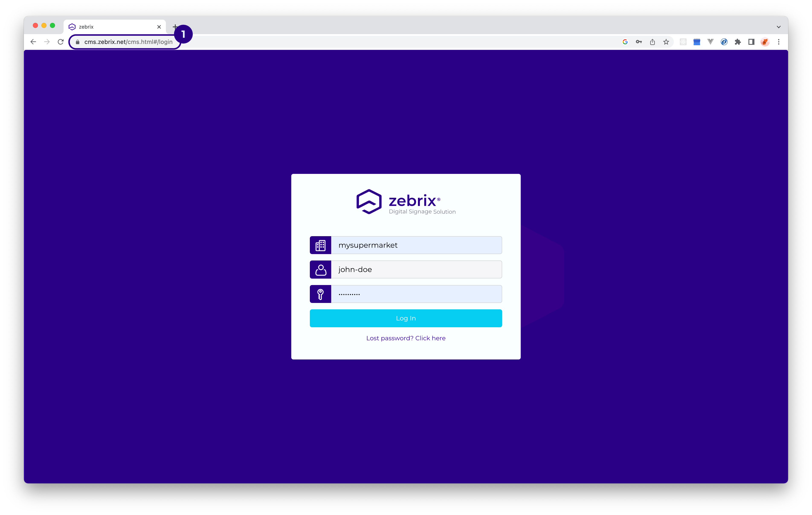Click the browser forward arrow
Image resolution: width=812 pixels, height=515 pixels.
point(47,42)
